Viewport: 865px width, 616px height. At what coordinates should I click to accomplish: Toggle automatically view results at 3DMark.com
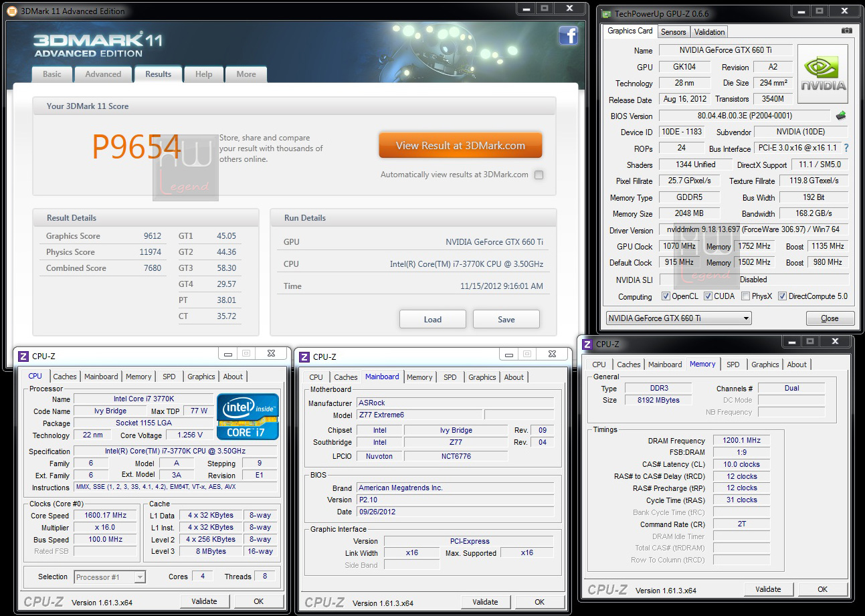tap(539, 175)
